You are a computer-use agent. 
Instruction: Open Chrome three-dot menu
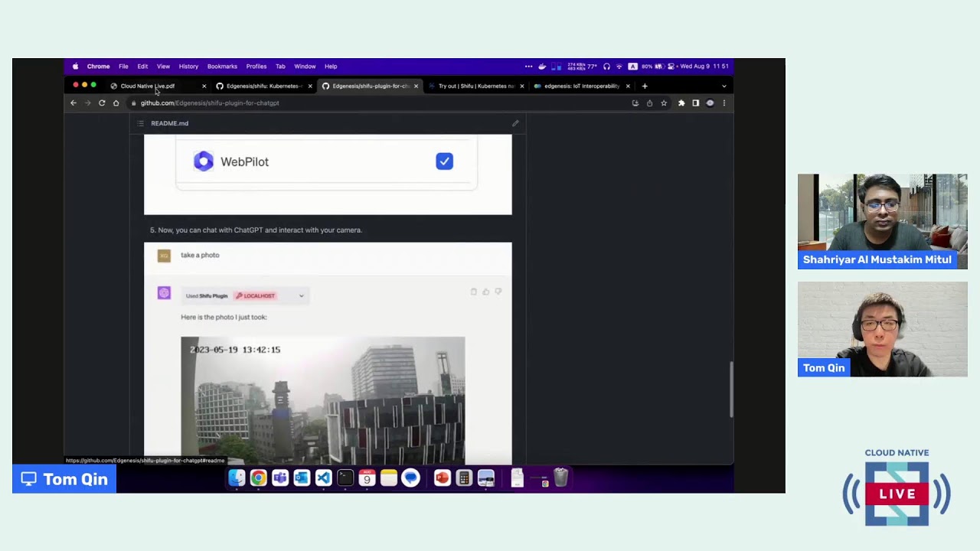pos(724,103)
